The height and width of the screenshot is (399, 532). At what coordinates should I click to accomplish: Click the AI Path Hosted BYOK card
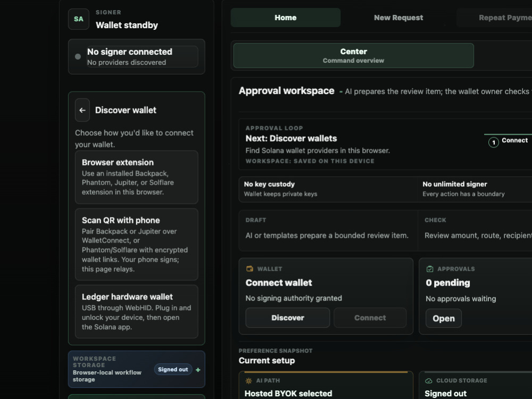tap(326, 385)
